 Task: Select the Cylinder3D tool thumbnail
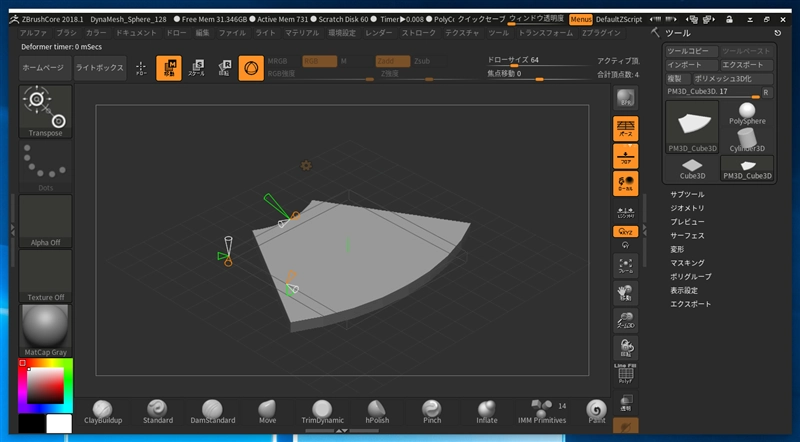coord(747,140)
